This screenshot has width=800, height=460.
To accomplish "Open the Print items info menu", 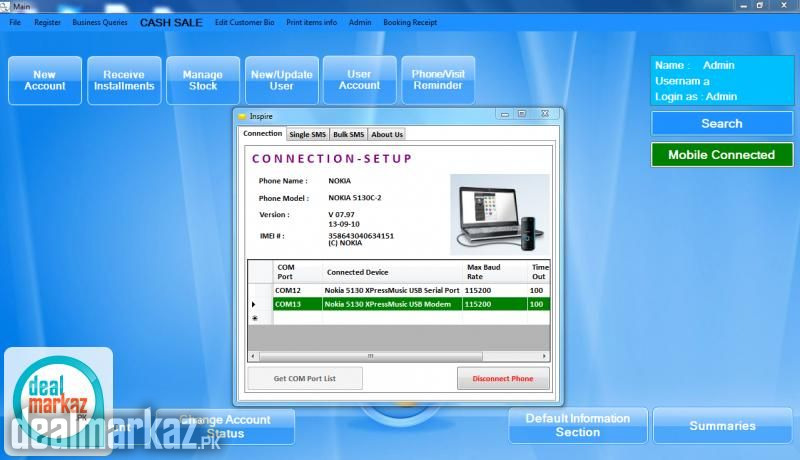I will point(312,22).
